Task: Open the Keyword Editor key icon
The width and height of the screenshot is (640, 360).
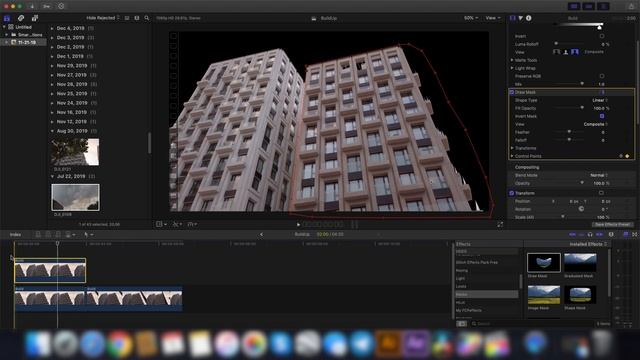Action: (x=47, y=7)
